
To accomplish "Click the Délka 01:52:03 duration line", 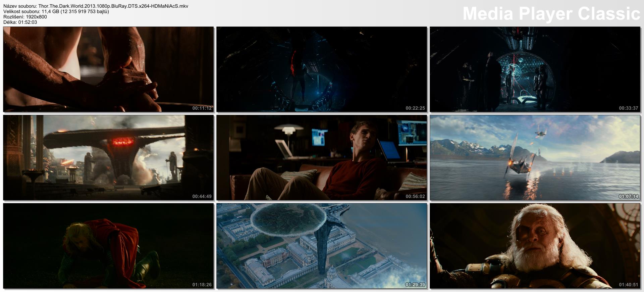I will pyautogui.click(x=20, y=22).
